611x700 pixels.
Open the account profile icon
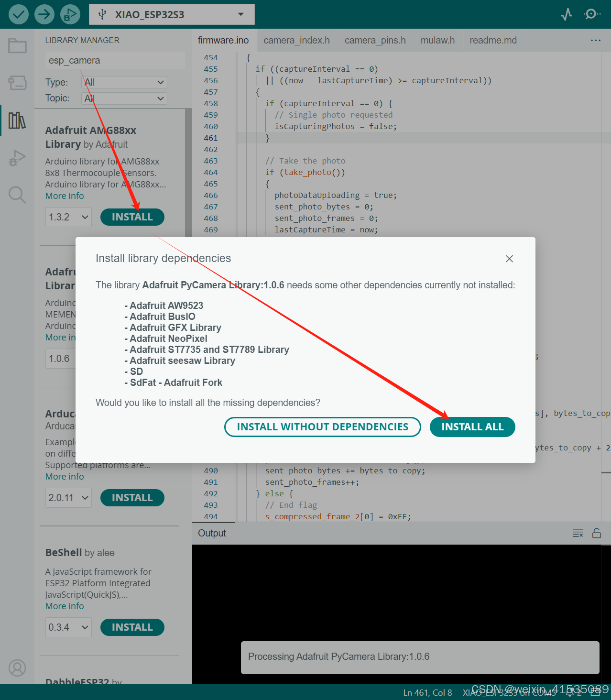17,668
